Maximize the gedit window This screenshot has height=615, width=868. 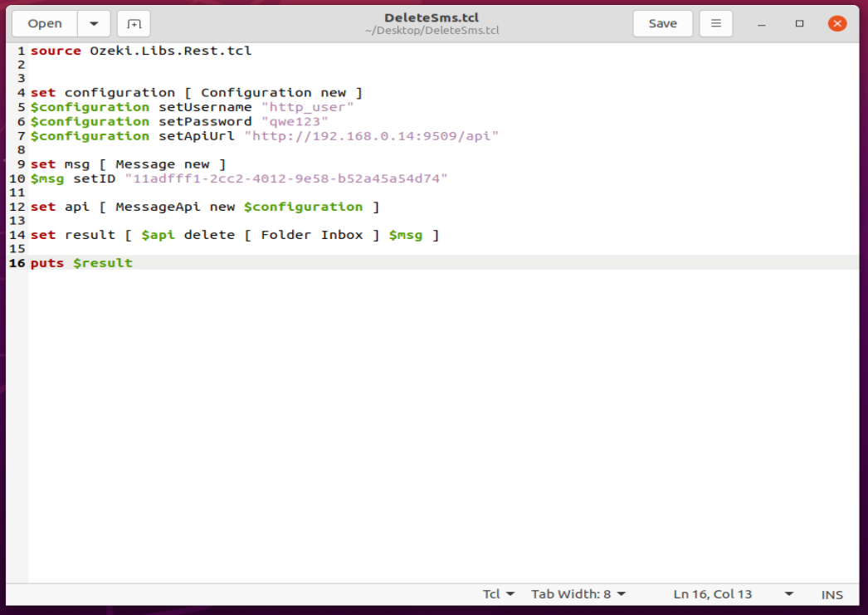click(x=799, y=24)
